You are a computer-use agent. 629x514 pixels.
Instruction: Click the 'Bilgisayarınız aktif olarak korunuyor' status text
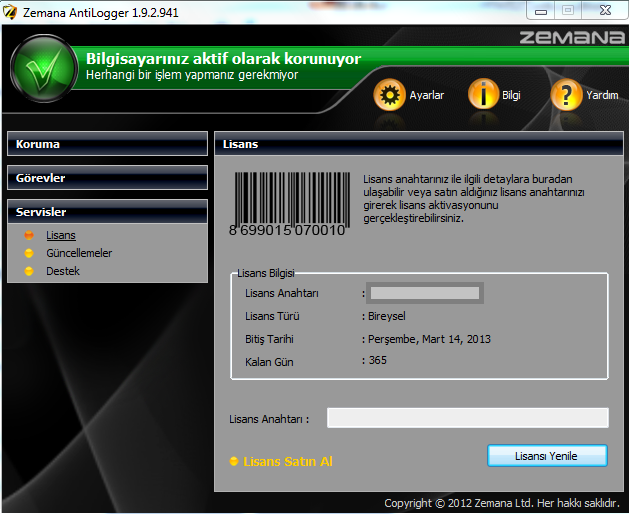(223, 59)
